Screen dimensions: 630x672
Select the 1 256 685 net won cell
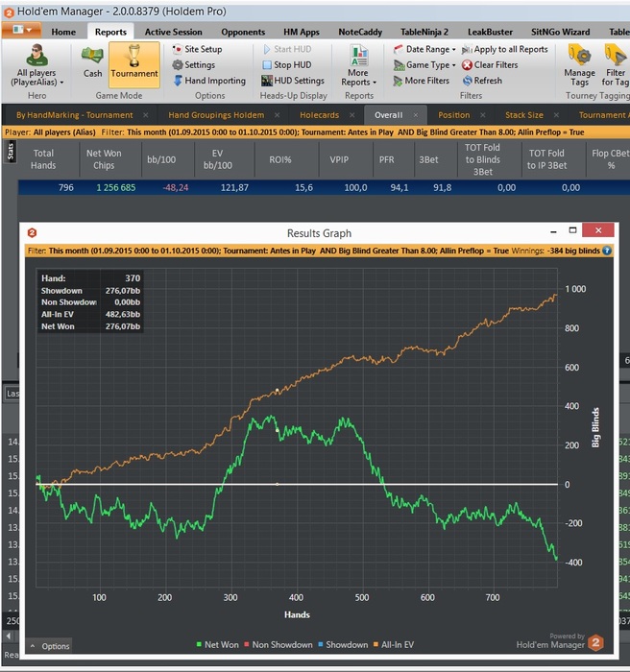click(x=116, y=188)
